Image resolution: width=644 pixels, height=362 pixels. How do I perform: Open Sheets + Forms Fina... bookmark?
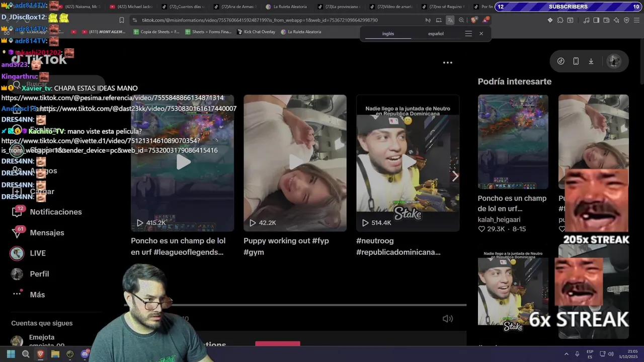coord(208,32)
